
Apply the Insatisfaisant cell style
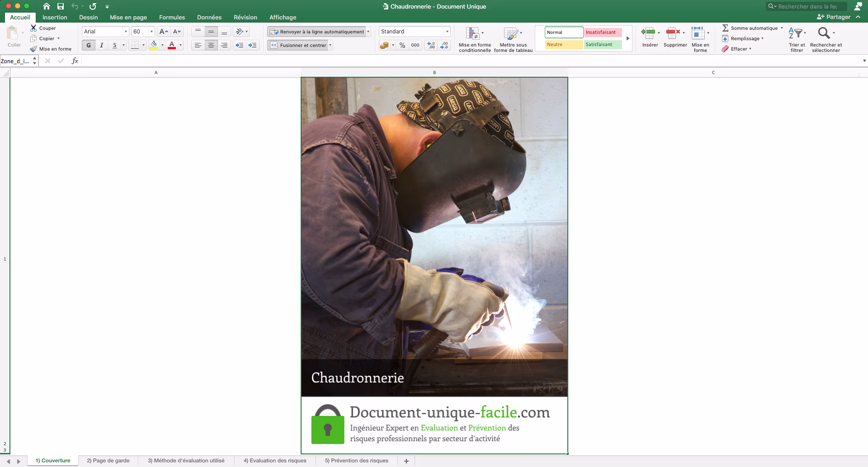(x=603, y=33)
